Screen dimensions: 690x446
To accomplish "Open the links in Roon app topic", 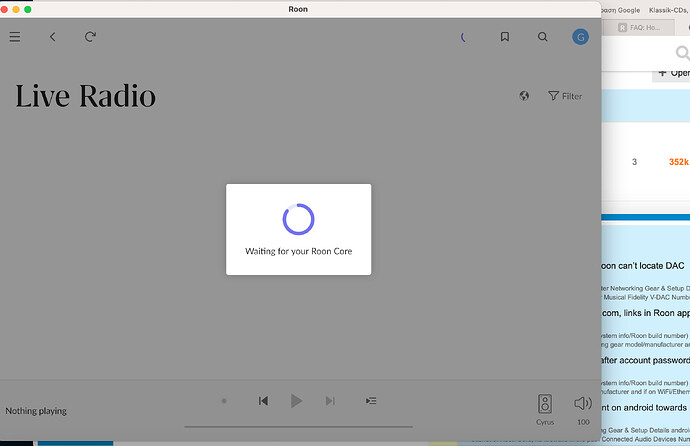I will pyautogui.click(x=646, y=313).
